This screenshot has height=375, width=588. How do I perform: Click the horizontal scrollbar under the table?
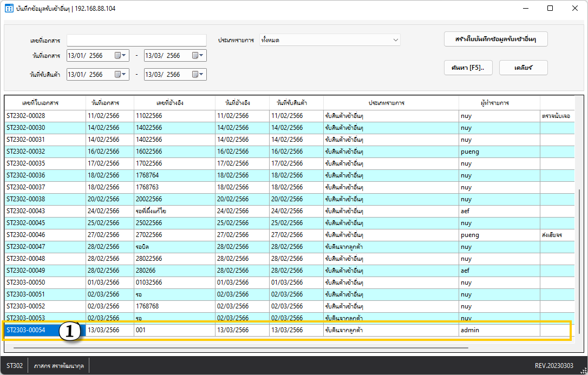tap(241, 348)
